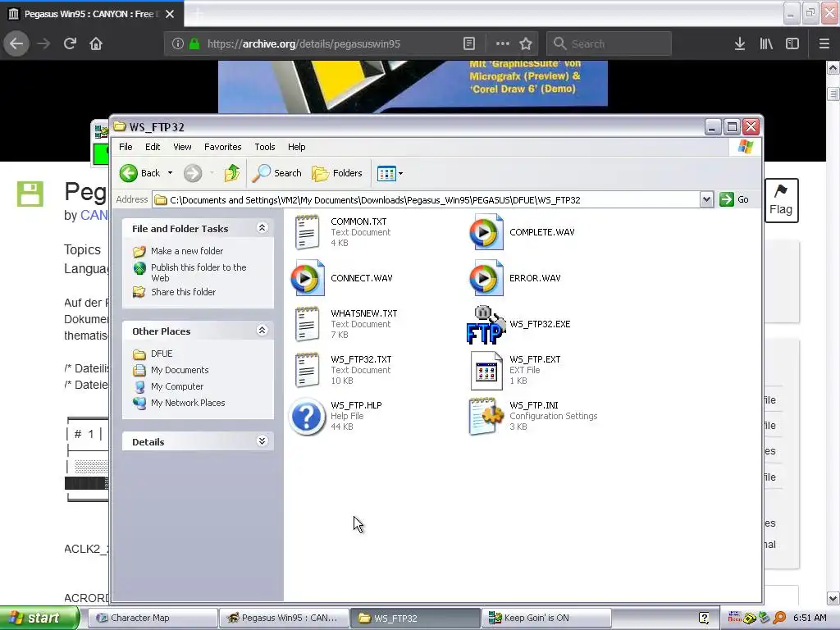
Task: Select the CONNECT.WAV media file icon
Action: point(307,278)
